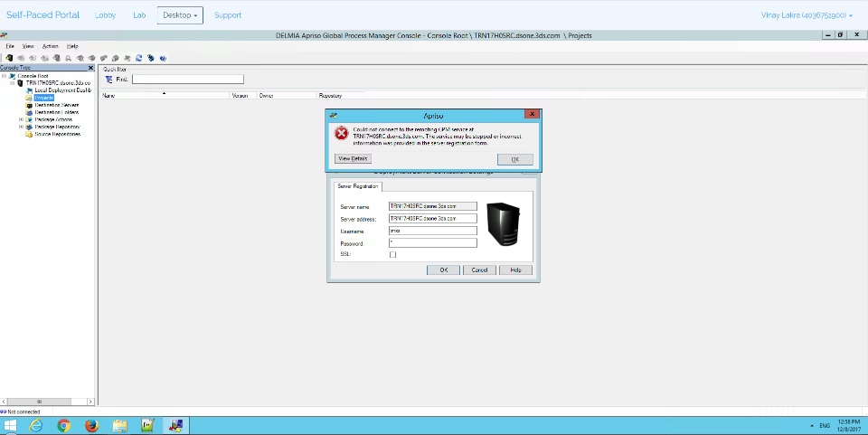Collapse the Console Root tree node
Viewport: 868px width, 435px height.
(x=4, y=76)
